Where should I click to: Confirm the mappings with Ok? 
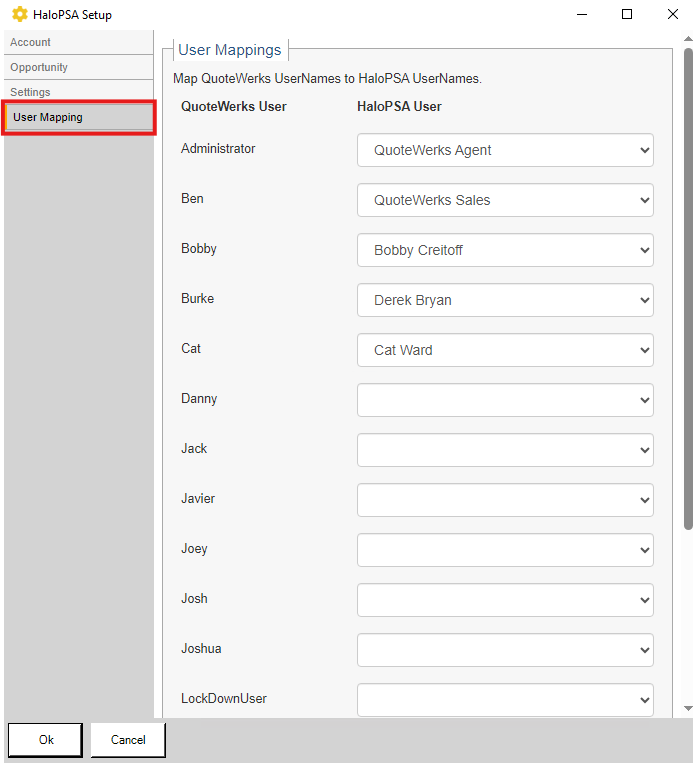pyautogui.click(x=46, y=740)
